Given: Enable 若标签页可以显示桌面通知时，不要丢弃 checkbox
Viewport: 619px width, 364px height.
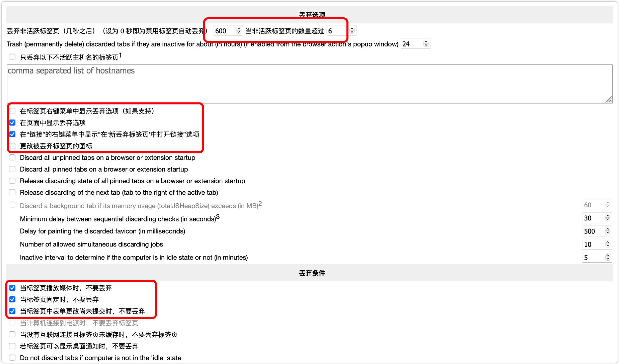Looking at the screenshot, I should [12, 346].
